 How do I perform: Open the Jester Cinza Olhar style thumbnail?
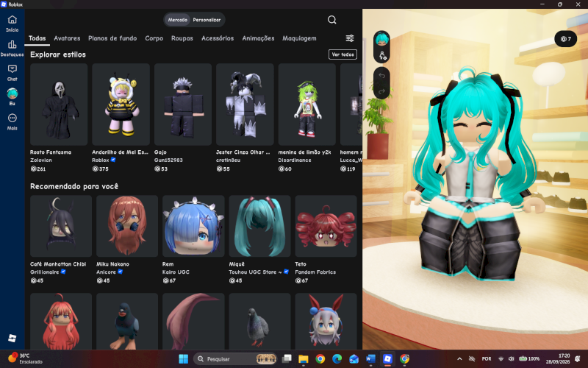tap(245, 105)
